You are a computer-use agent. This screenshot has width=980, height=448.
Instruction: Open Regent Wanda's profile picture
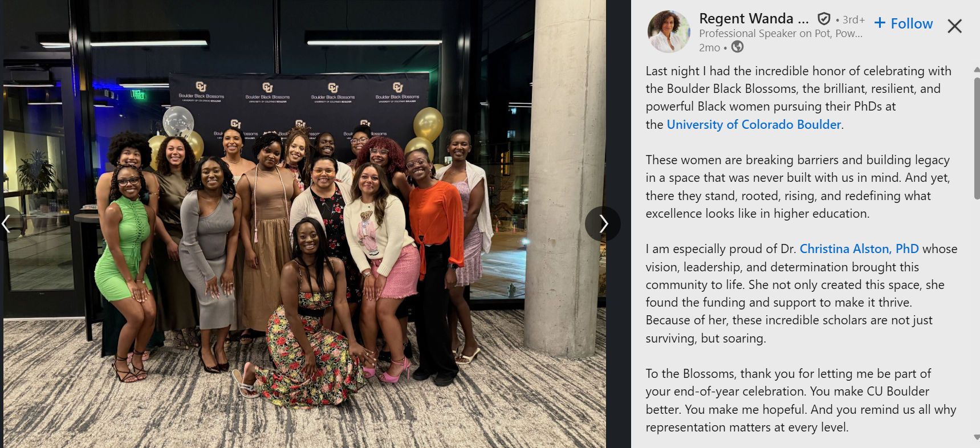click(x=669, y=31)
